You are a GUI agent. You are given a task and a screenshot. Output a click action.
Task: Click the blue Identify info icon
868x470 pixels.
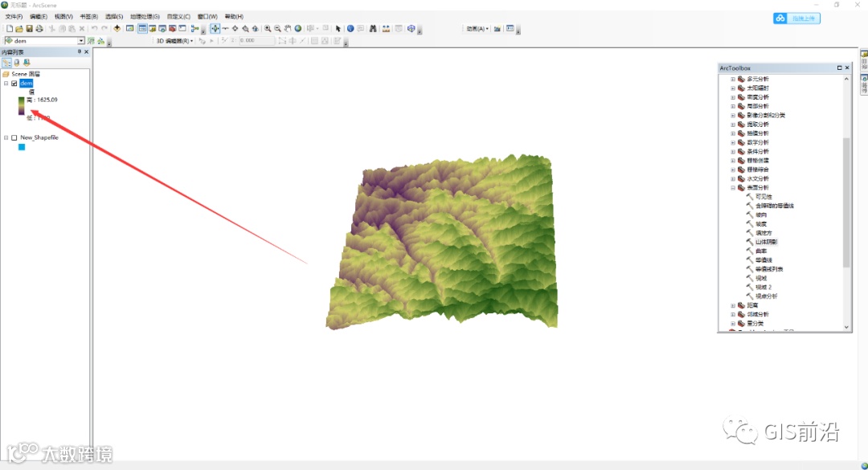(350, 28)
